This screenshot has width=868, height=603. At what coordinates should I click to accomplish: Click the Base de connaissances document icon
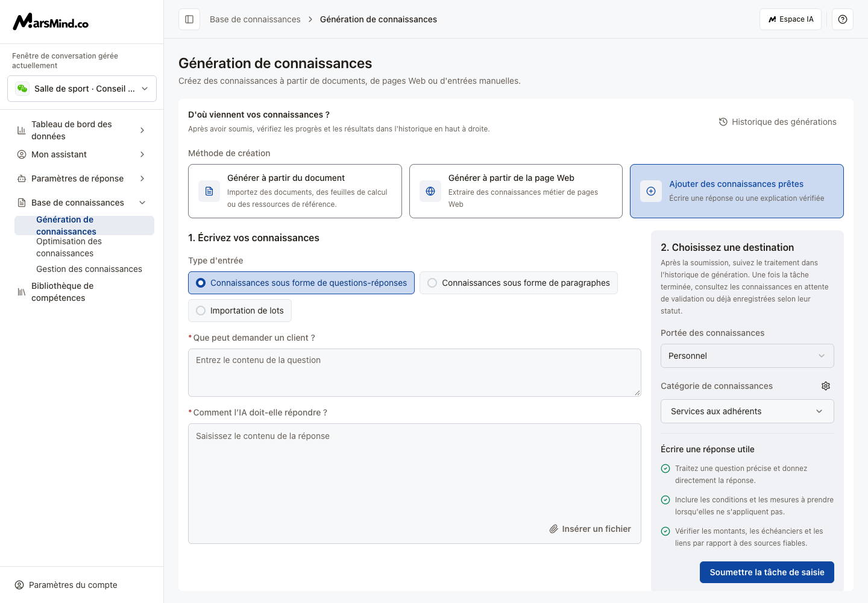[x=21, y=203]
